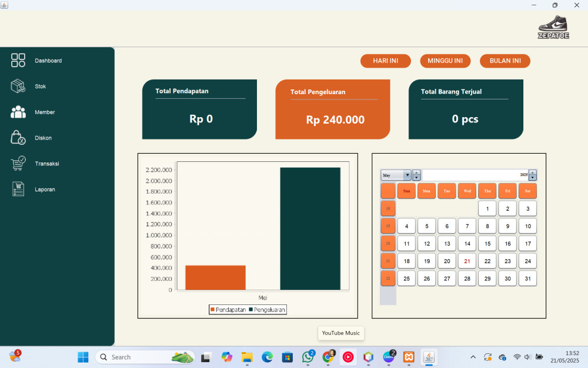Increase the year 2025 with up arrow
Image resolution: width=588 pixels, height=368 pixels.
533,173
